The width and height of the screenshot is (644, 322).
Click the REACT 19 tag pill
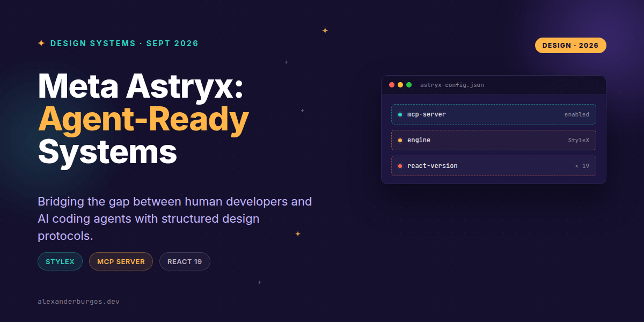click(x=185, y=261)
